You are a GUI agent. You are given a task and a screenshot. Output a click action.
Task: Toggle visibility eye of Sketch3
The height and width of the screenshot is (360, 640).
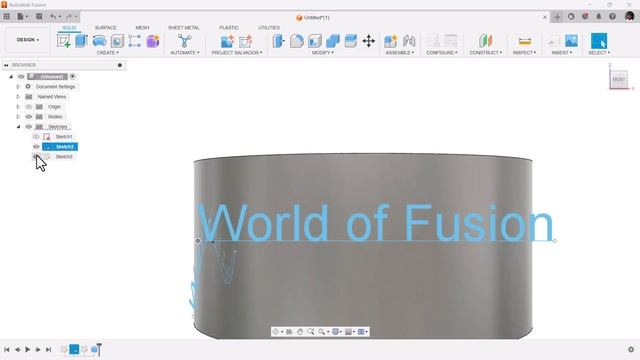click(36, 157)
